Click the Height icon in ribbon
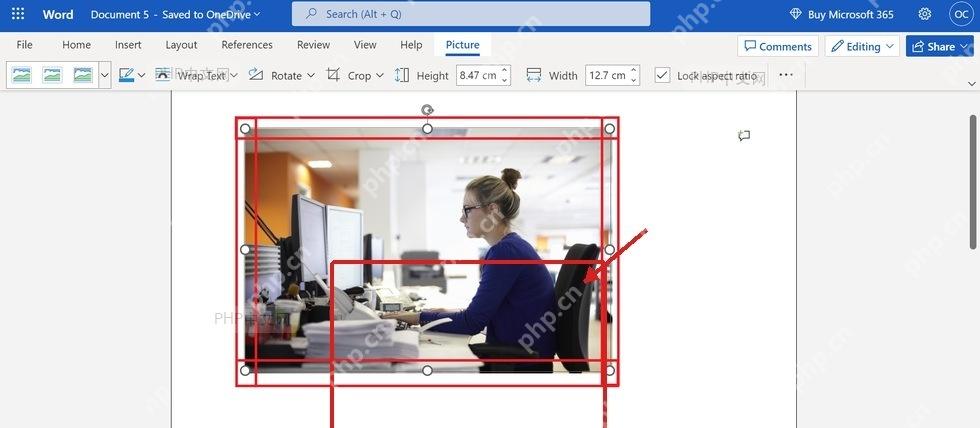Screen dimensions: 980x428 tap(402, 76)
